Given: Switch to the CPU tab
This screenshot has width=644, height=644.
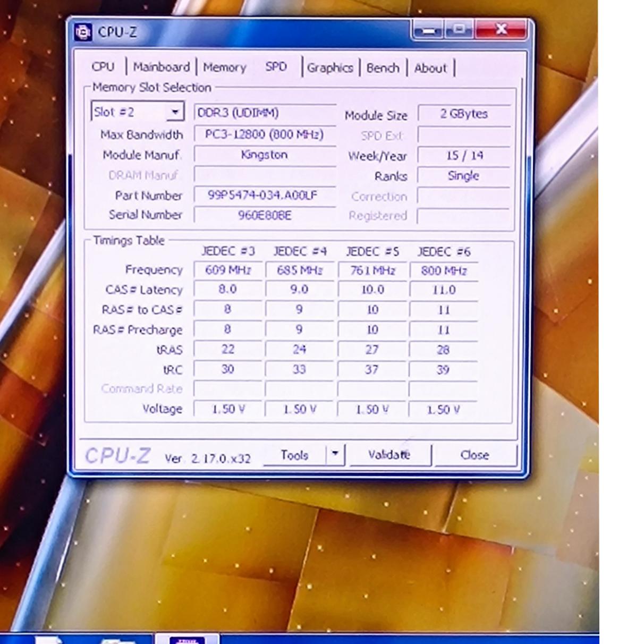Looking at the screenshot, I should 103,67.
